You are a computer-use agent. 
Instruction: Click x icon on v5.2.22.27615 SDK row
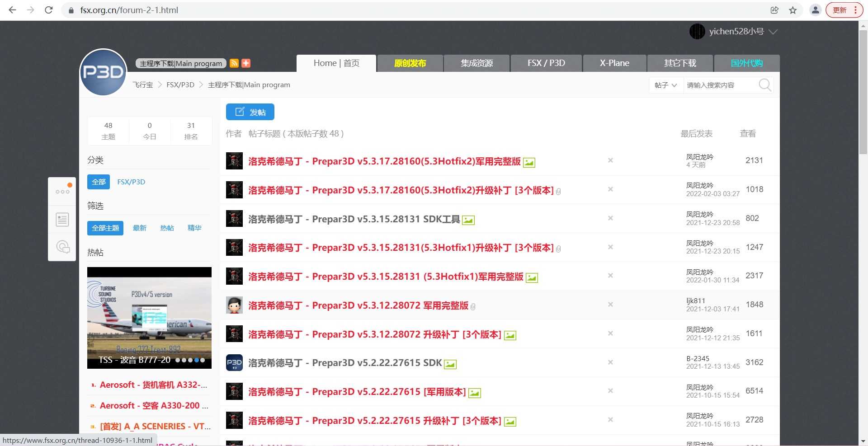click(610, 362)
